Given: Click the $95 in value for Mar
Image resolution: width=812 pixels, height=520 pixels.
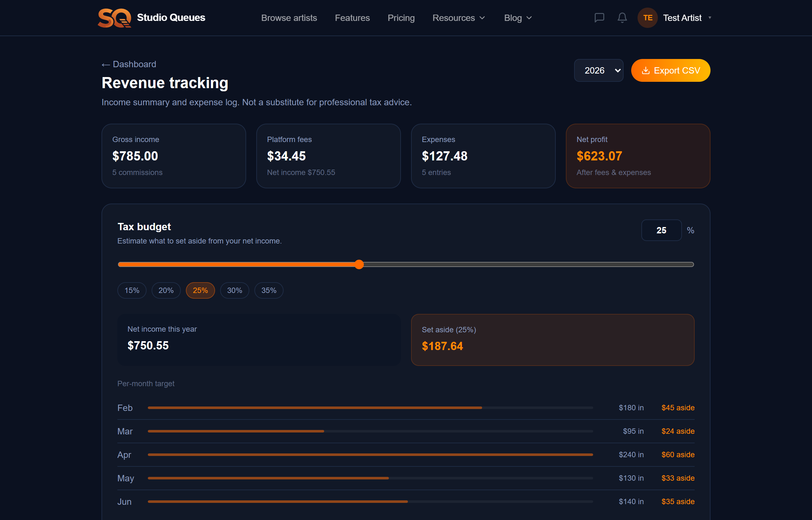Looking at the screenshot, I should [x=633, y=431].
